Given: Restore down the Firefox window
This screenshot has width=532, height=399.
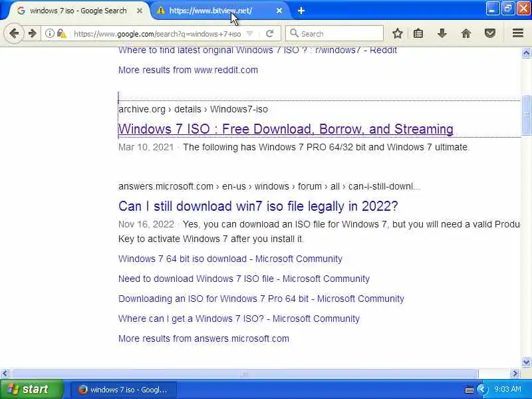Looking at the screenshot, I should tap(508, 9).
